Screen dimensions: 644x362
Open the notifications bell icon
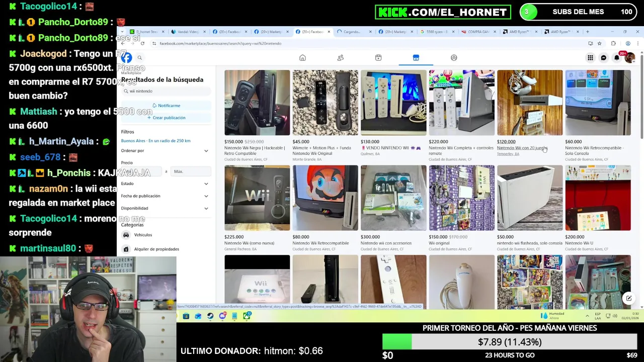coord(616,58)
